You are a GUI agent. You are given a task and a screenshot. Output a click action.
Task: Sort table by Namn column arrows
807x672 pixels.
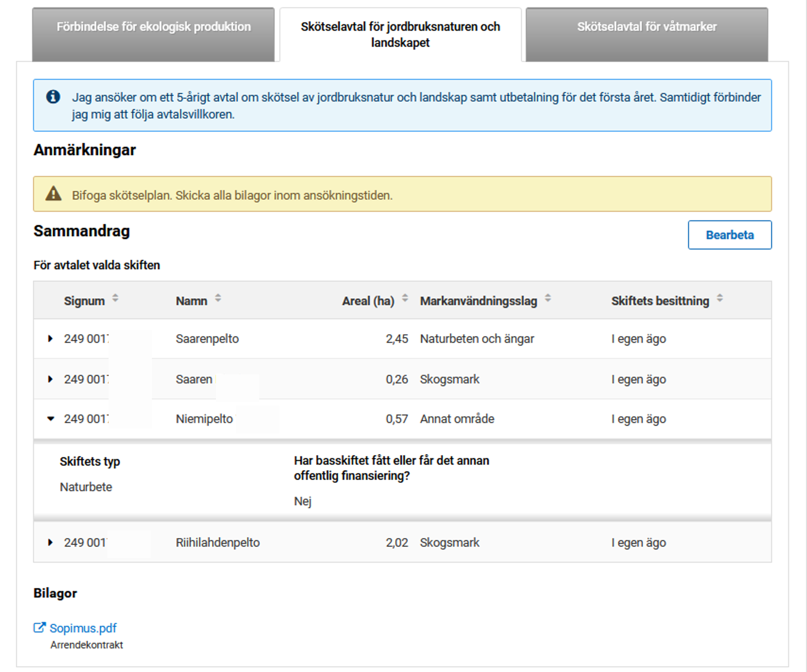tap(218, 298)
